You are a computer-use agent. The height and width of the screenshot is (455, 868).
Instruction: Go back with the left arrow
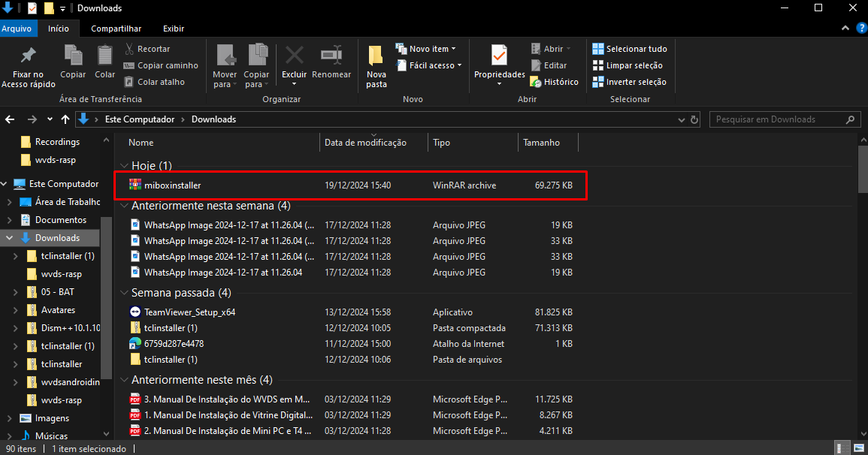(10, 119)
